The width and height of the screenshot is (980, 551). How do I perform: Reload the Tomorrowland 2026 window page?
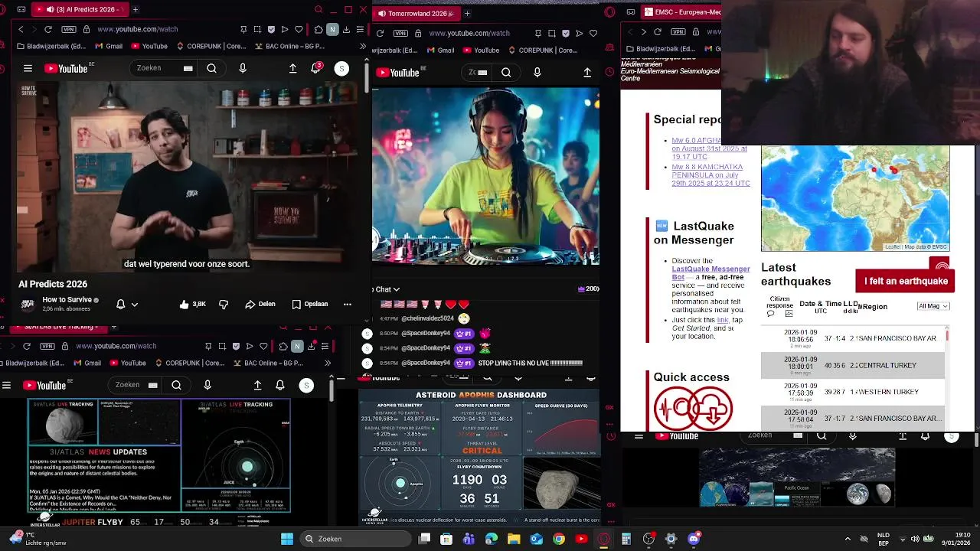[x=380, y=33]
